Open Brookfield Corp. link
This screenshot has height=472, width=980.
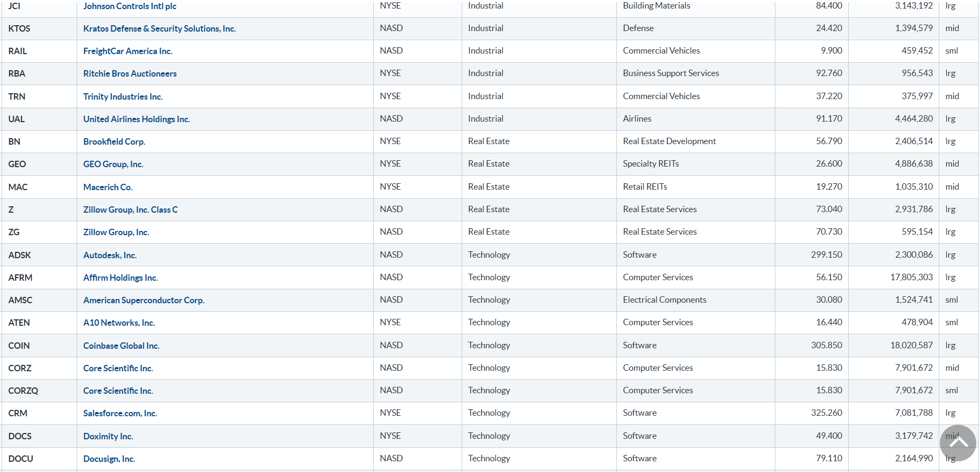click(115, 141)
